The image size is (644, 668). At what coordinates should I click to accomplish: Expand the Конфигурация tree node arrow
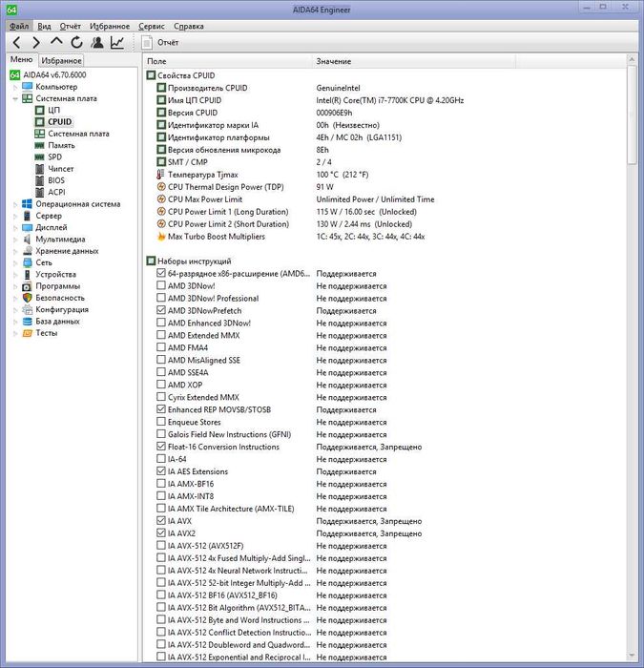point(15,310)
